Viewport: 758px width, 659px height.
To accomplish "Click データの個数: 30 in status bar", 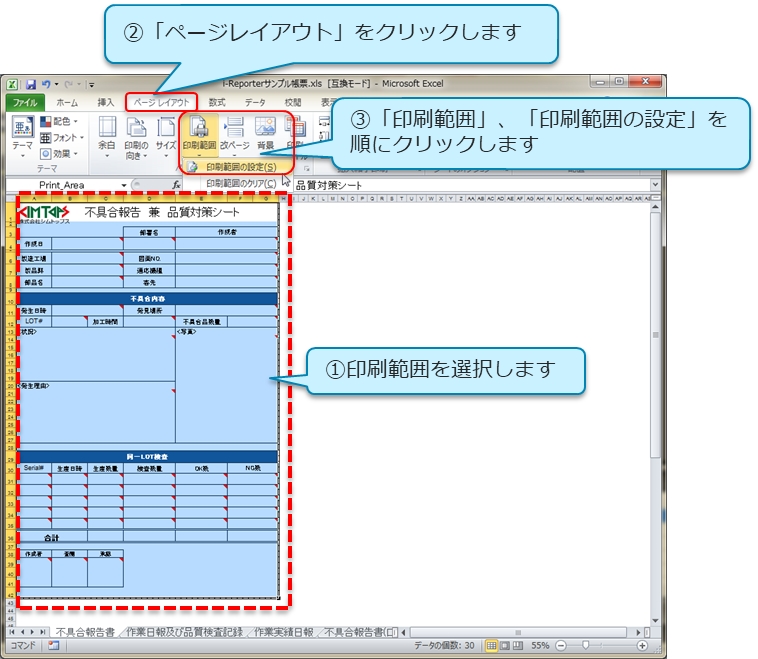I will pos(444,645).
